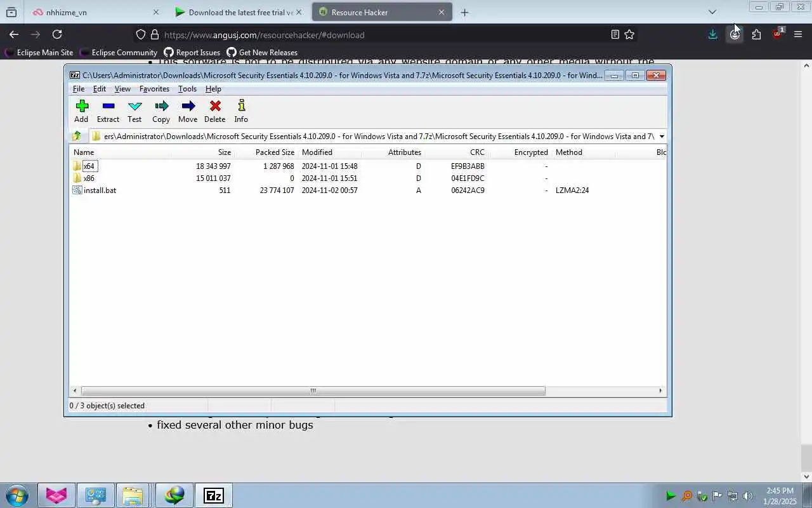The width and height of the screenshot is (812, 508).
Task: Click the 7-Zip horizontal scrollbar thumb
Action: pos(313,391)
